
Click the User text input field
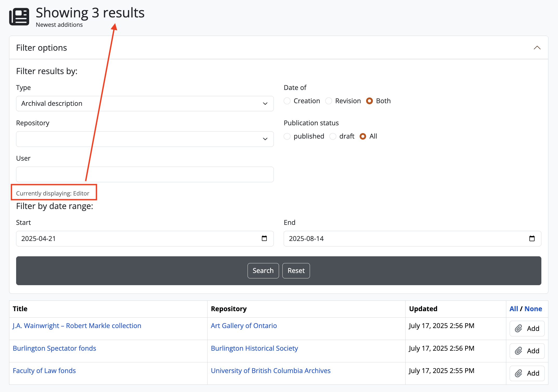tap(145, 174)
